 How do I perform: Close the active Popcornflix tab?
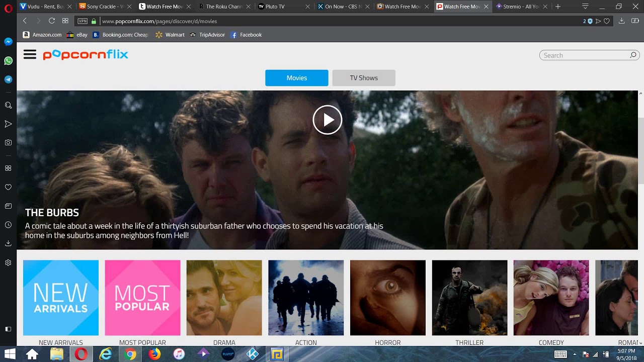click(x=486, y=7)
